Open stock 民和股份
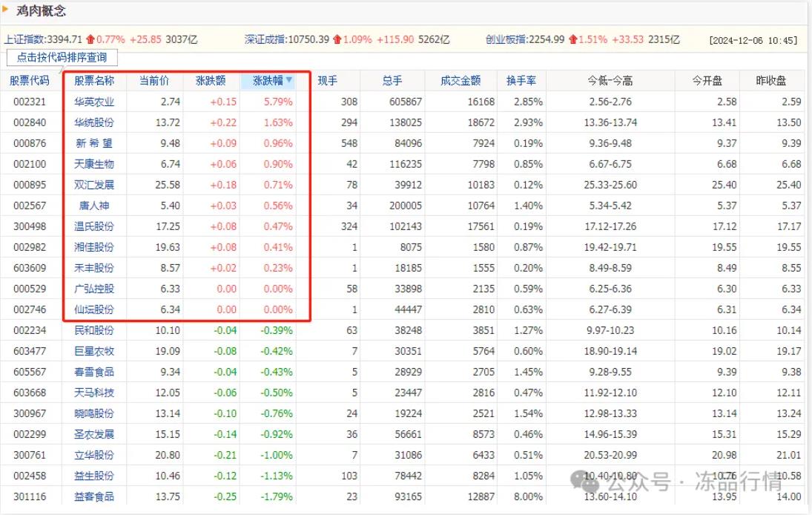 93,330
